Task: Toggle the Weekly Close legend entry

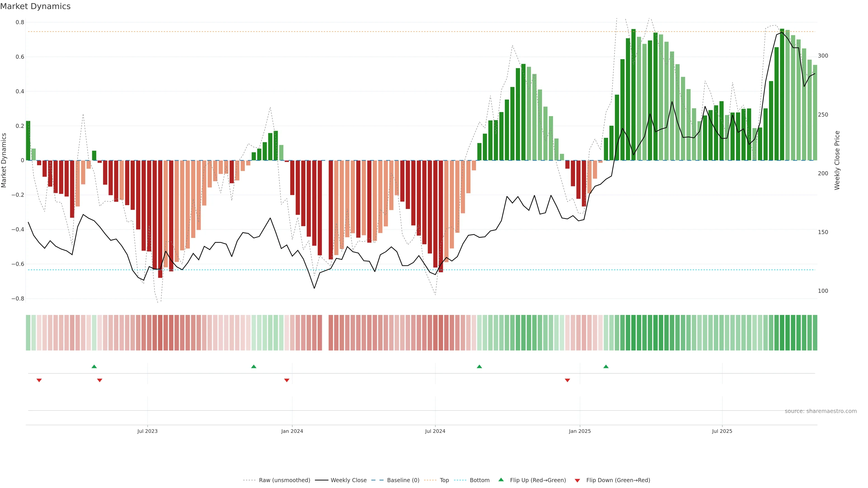Action: (348, 480)
